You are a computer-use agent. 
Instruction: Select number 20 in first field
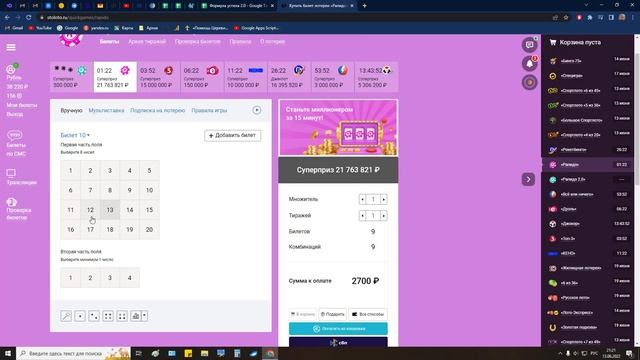coord(149,229)
